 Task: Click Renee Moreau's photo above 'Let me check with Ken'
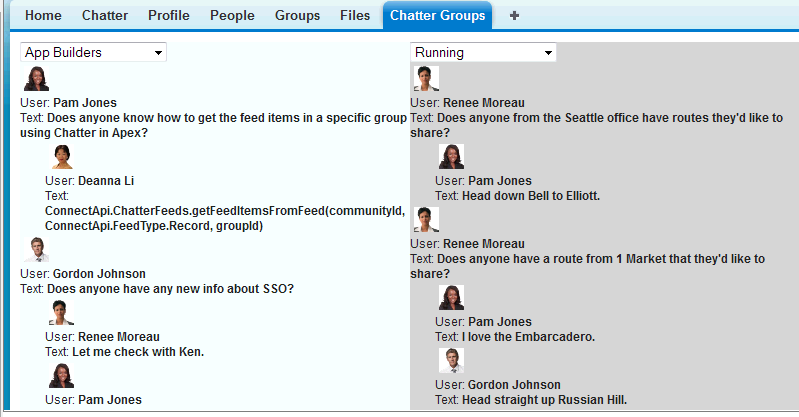coord(61,312)
